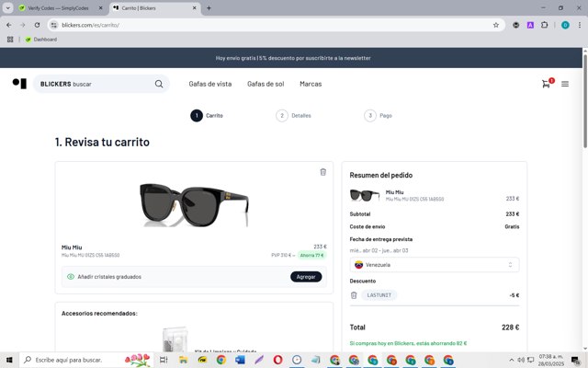
Task: Open the Dashboard bookmark
Action: pyautogui.click(x=40, y=40)
